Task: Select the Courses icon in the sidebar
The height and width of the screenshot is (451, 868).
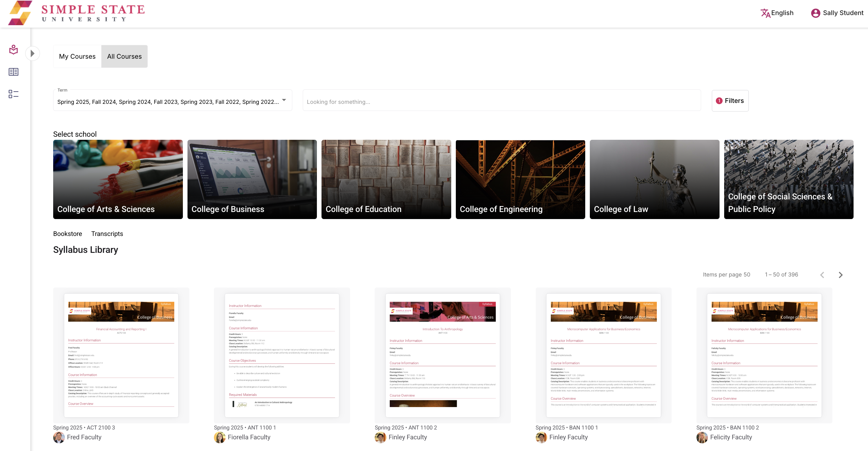Action: 13,49
